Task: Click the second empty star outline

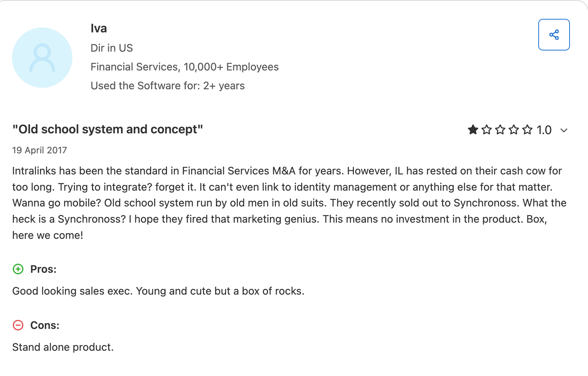Action: coord(487,130)
